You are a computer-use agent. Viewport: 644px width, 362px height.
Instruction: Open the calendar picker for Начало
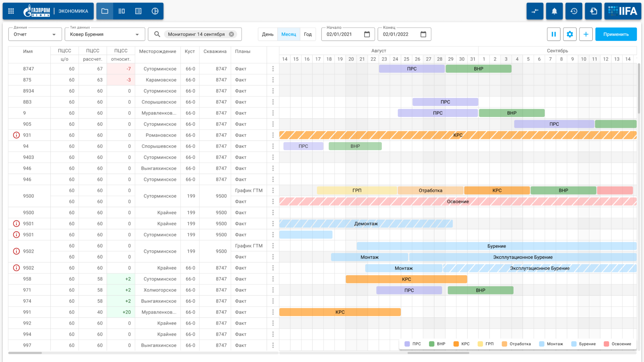(x=367, y=34)
